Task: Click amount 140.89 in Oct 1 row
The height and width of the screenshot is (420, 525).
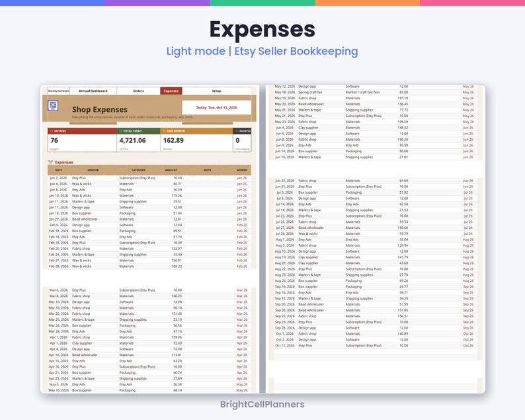Action: [x=403, y=333]
